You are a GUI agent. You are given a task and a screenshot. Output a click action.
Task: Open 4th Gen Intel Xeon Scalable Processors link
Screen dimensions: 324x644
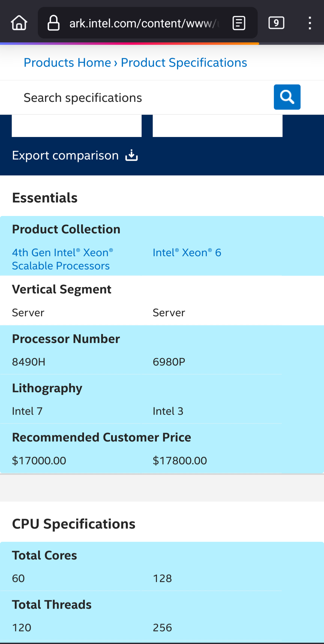pos(62,259)
